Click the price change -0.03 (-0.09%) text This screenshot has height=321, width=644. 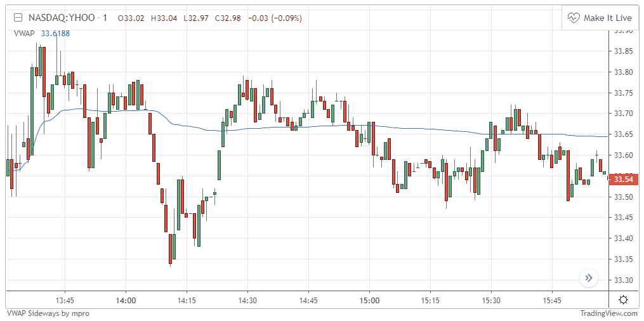click(x=274, y=18)
